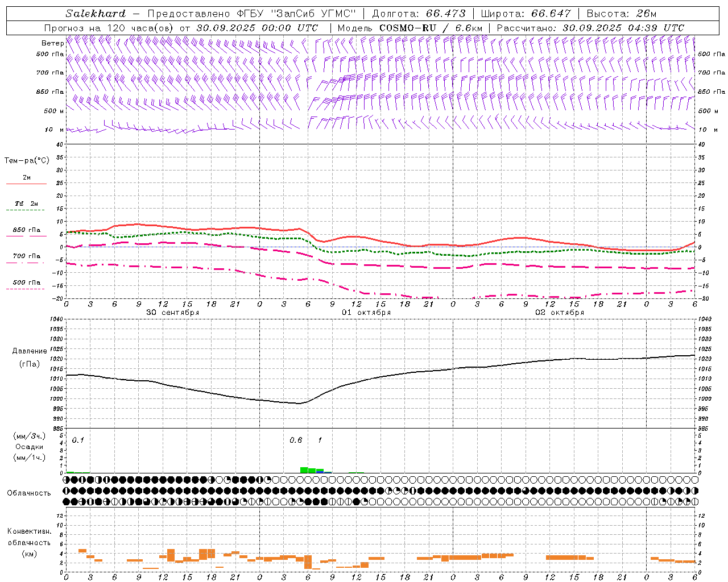
Task: Select the Конвективн. convective cloud label
Action: click(29, 531)
